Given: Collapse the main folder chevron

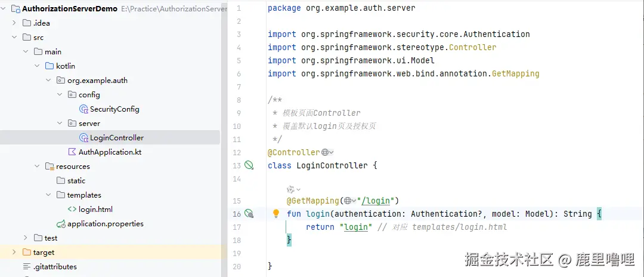Looking at the screenshot, I should pyautogui.click(x=26, y=52).
